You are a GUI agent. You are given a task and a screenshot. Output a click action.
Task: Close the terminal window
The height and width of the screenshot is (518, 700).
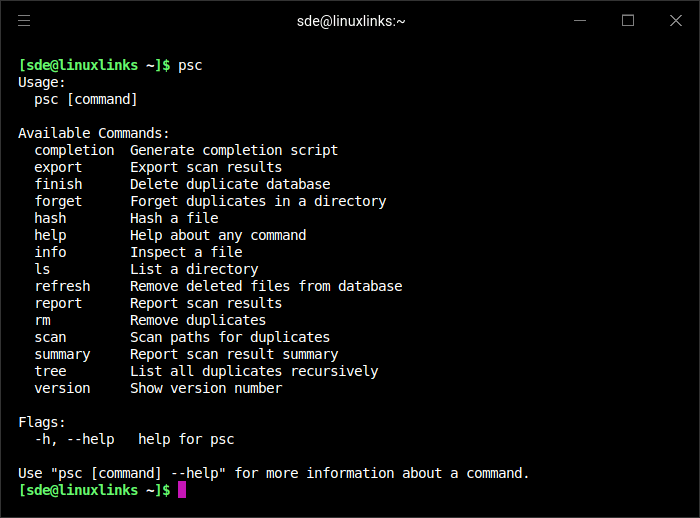(675, 20)
